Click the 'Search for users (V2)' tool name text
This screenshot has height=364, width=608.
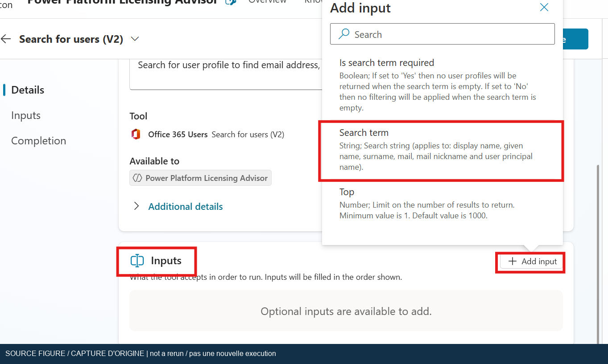tap(248, 135)
